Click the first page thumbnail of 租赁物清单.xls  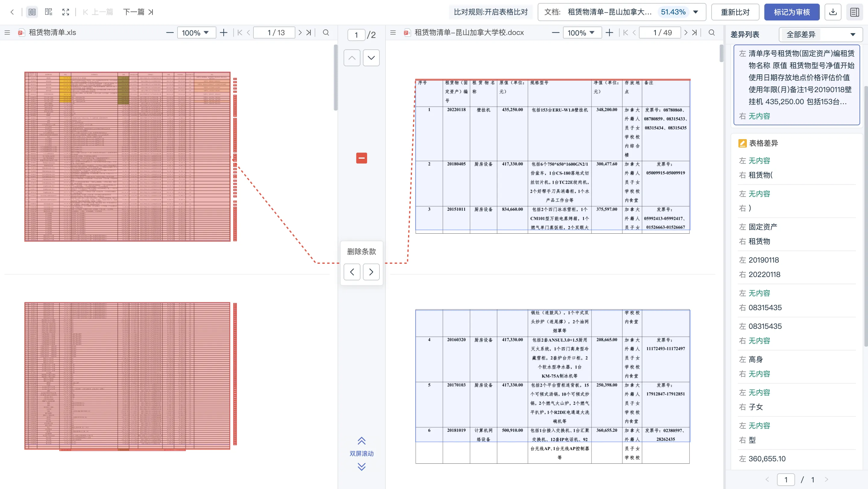[127, 157]
